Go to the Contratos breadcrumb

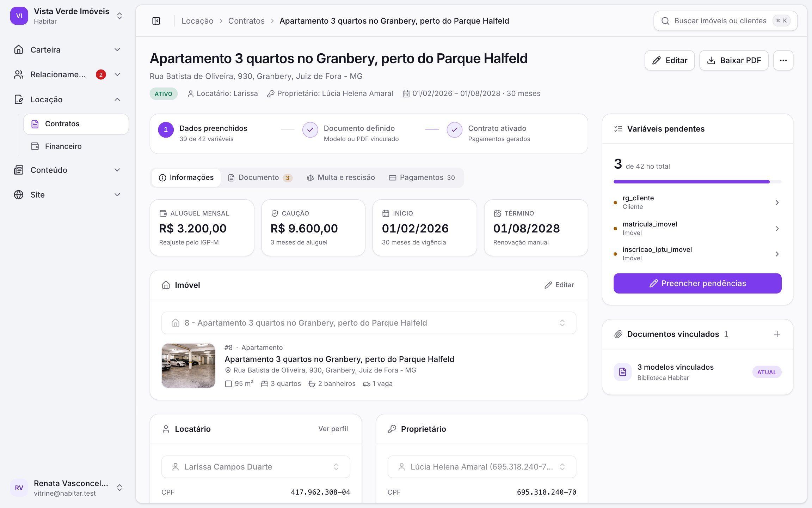coord(246,21)
